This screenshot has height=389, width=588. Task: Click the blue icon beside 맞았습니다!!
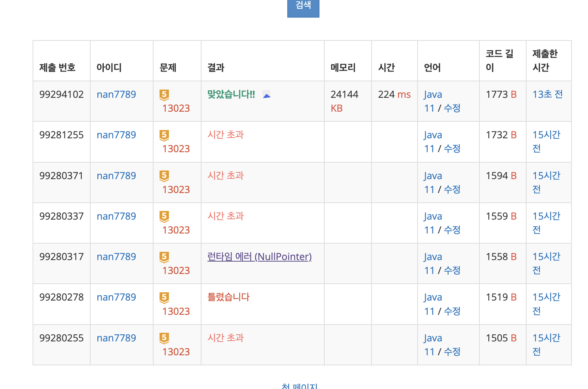click(x=266, y=94)
